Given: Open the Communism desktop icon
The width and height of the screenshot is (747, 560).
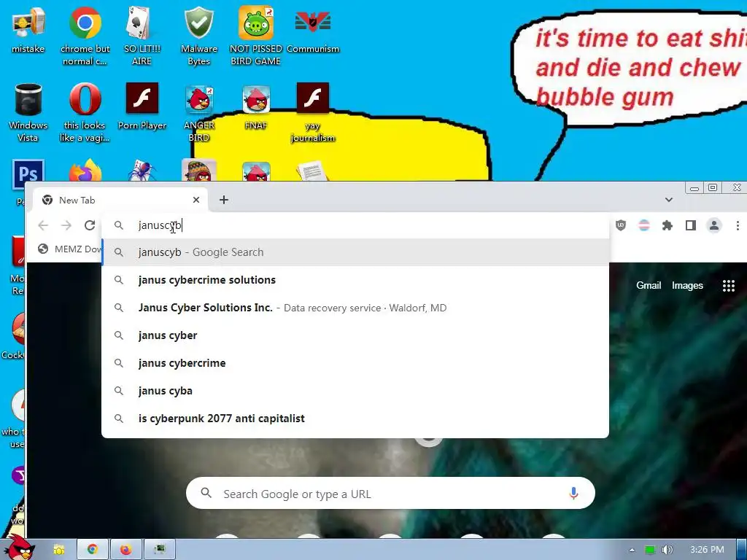Looking at the screenshot, I should pos(312,31).
